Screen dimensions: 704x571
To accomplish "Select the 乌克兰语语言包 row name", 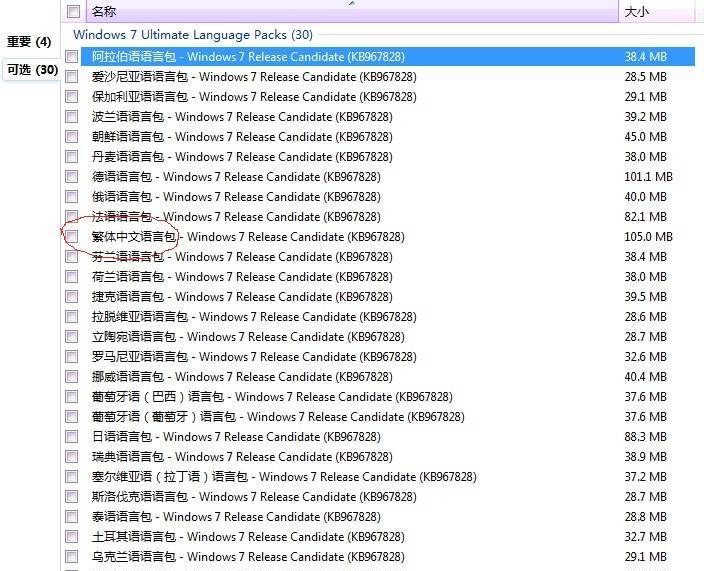I will (x=248, y=557).
